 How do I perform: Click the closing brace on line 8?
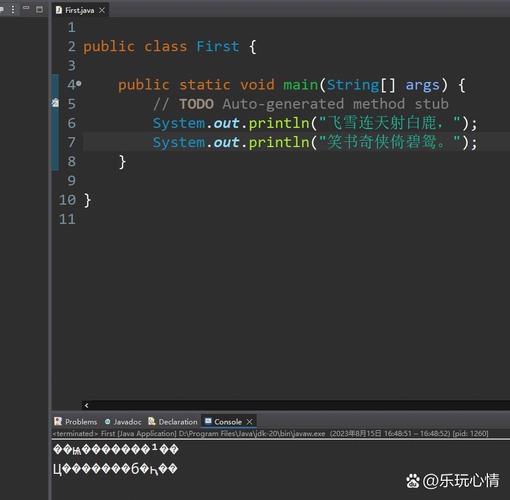point(122,162)
